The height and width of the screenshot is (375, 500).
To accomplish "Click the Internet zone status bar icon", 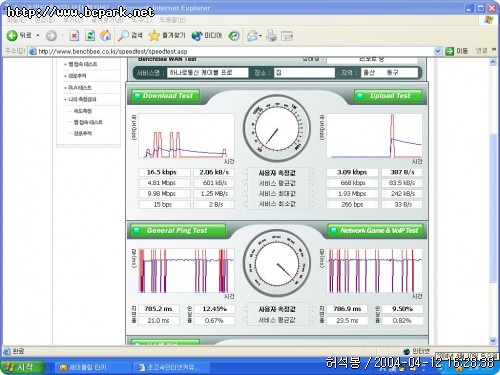I will pos(406,351).
